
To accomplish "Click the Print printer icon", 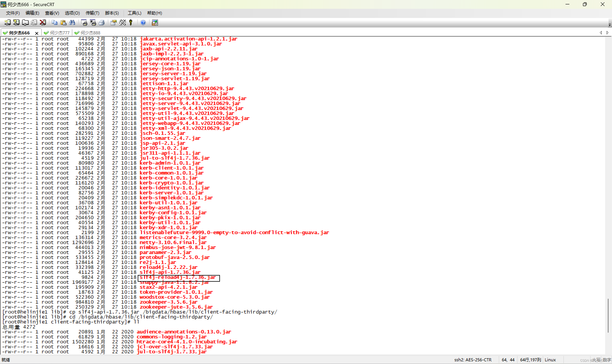I will pyautogui.click(x=102, y=23).
